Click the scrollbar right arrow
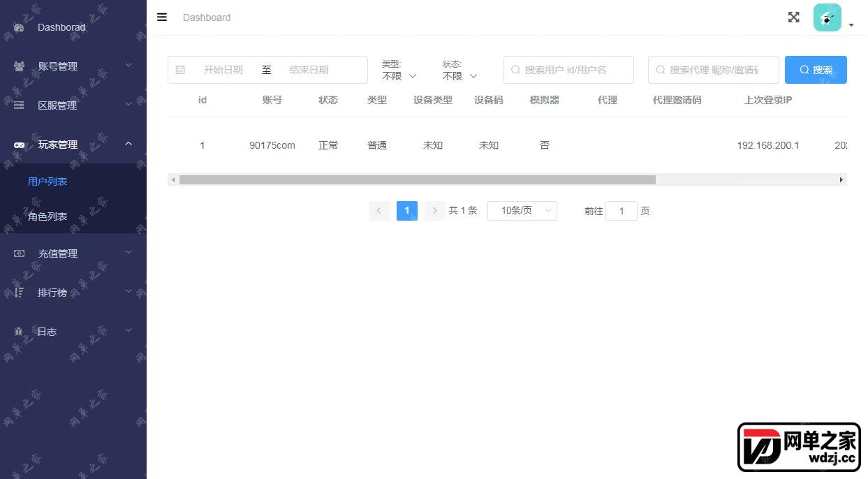This screenshot has width=868, height=479. [x=841, y=179]
